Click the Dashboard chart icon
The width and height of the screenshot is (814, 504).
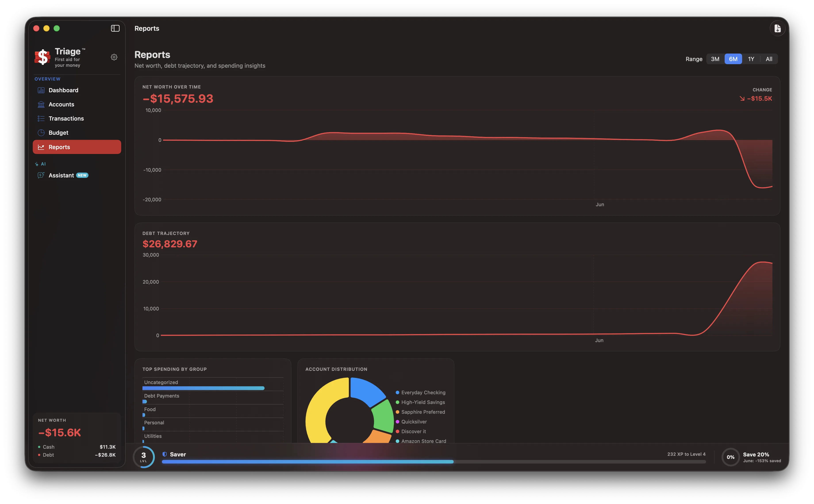41,90
